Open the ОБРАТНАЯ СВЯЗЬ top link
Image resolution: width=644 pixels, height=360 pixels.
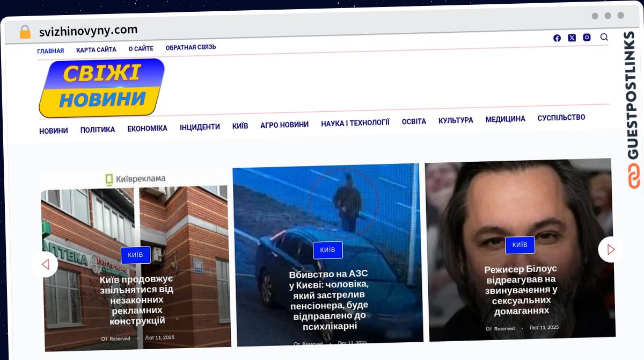pyautogui.click(x=191, y=47)
